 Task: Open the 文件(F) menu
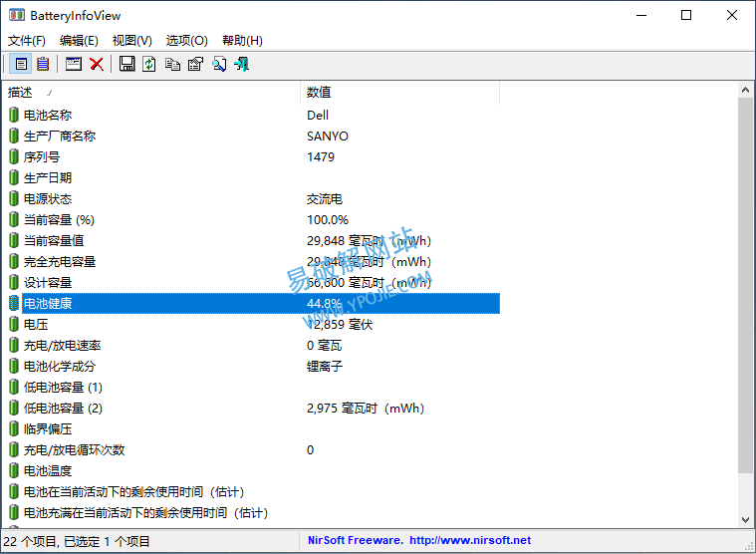(27, 40)
